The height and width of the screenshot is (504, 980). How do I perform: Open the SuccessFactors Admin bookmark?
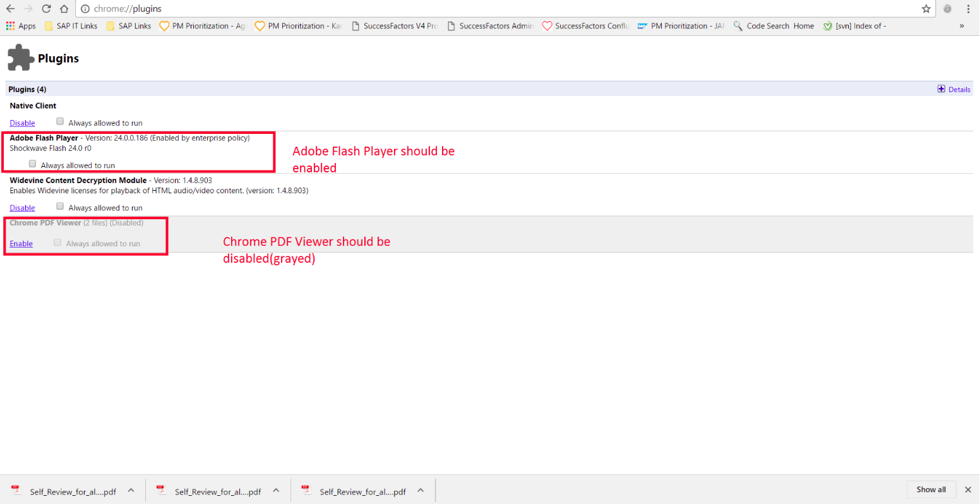pos(490,26)
